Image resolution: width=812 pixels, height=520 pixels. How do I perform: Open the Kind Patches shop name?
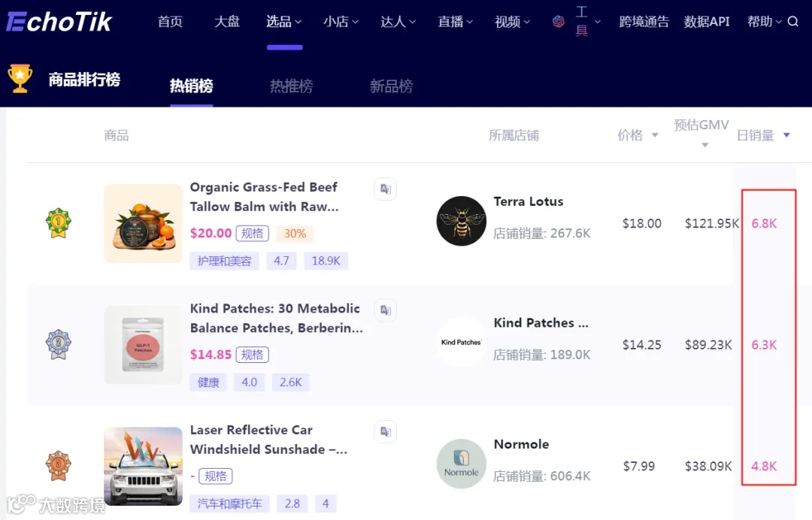(541, 323)
